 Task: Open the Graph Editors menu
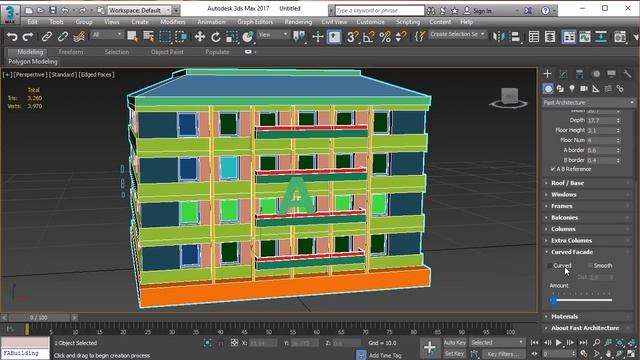[x=255, y=22]
